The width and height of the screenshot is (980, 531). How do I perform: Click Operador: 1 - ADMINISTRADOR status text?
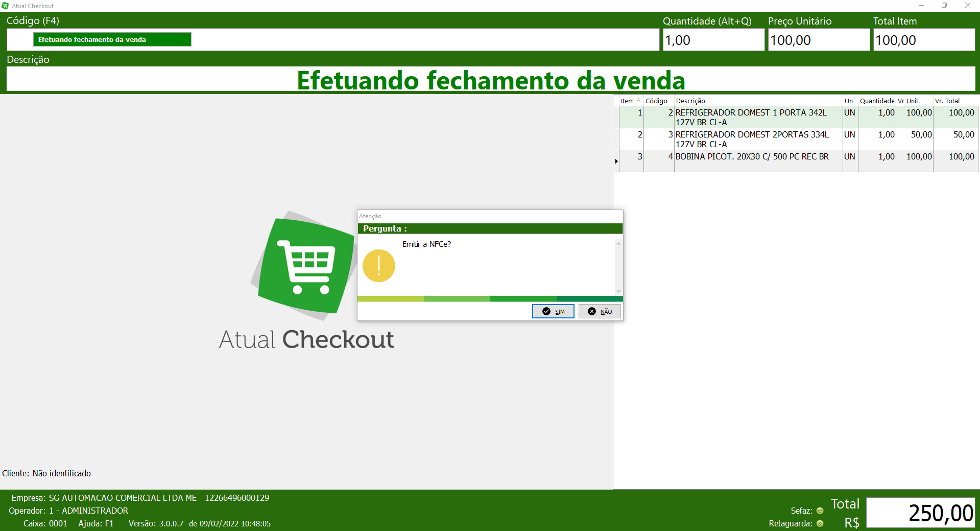tap(68, 511)
